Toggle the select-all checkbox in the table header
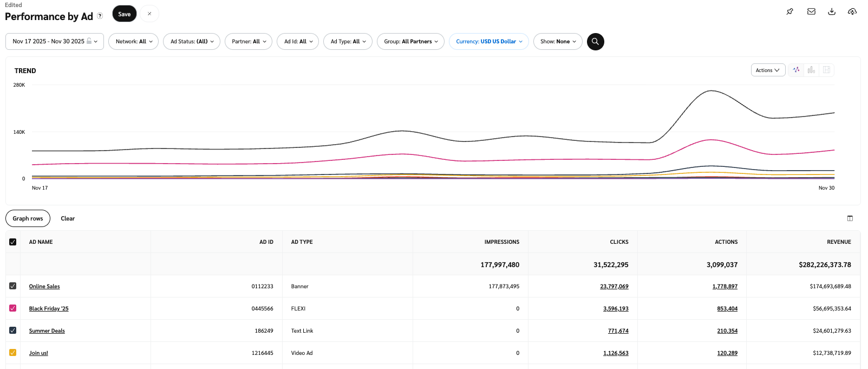This screenshot has height=369, width=868. click(x=13, y=242)
